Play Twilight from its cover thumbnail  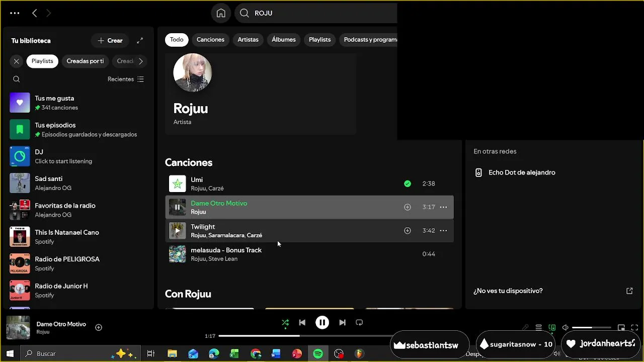(177, 230)
